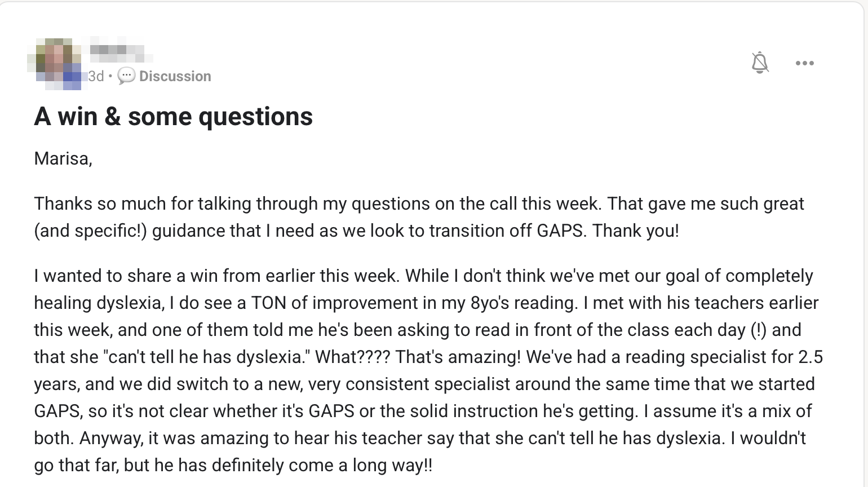Select the Discussion category label

(175, 76)
